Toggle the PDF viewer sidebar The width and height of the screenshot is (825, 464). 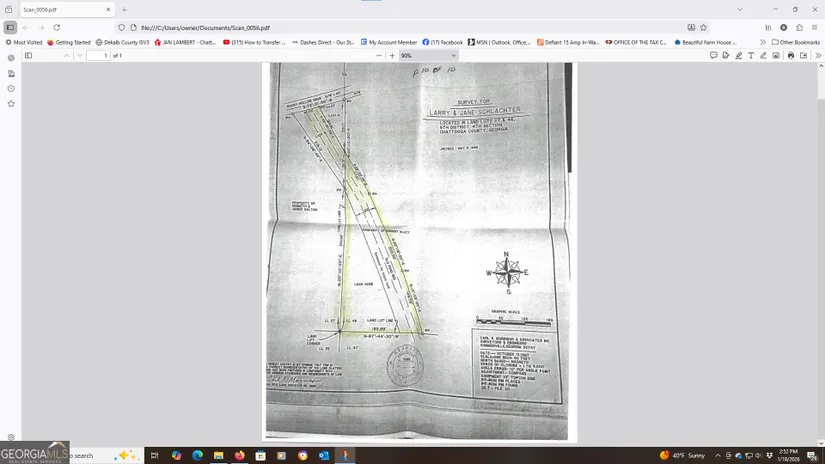point(28,56)
